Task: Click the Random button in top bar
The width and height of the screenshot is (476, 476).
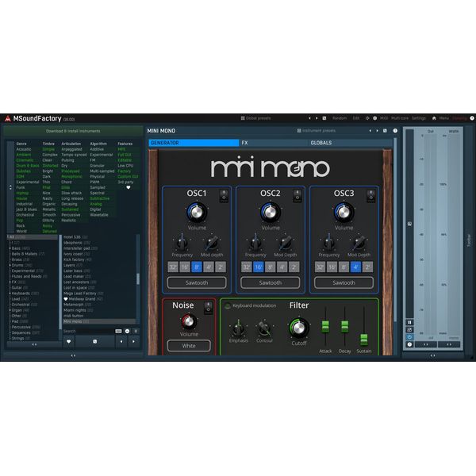Action: coord(340,118)
